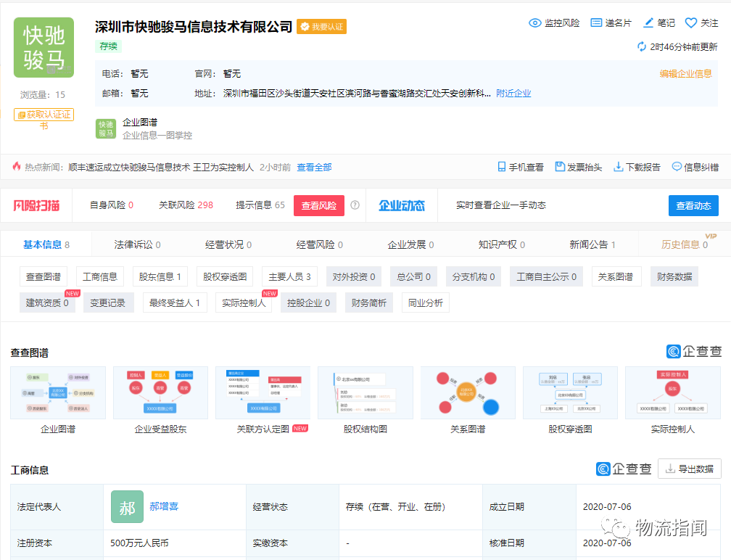Click the 控股企业 0 button

(309, 302)
